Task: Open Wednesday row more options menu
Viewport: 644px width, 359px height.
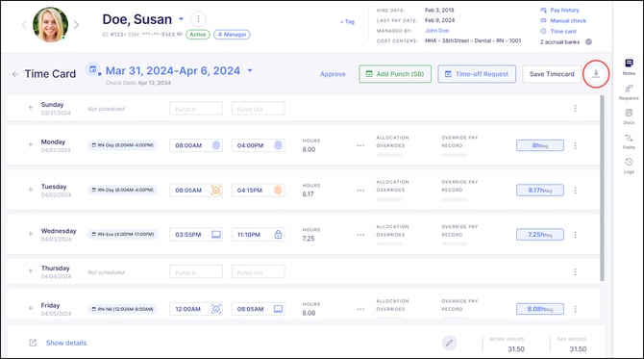Action: pos(575,235)
